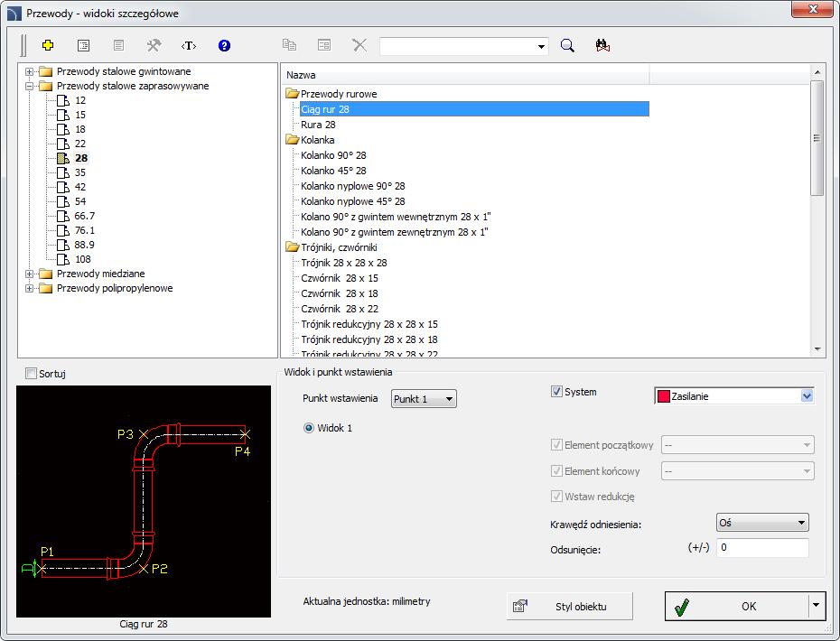Click the pipe run preview thumbnail
840x641 pixels.
pyautogui.click(x=144, y=501)
